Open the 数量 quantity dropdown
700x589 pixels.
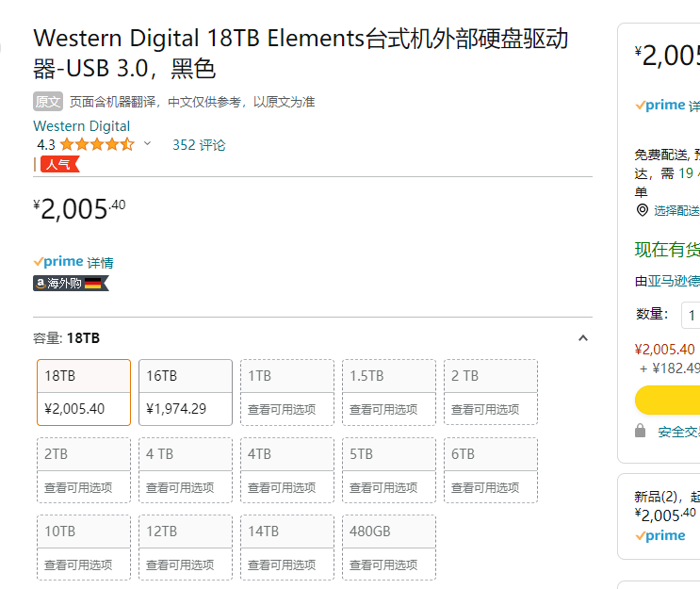tap(691, 316)
